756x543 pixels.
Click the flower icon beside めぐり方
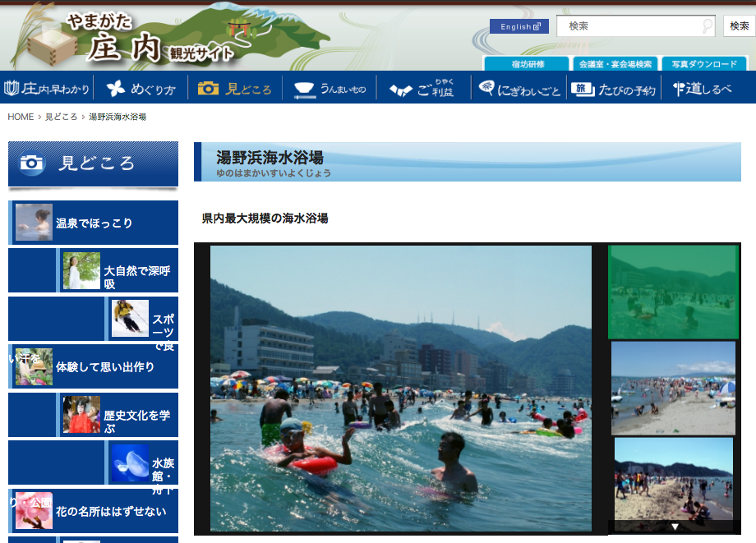point(116,88)
